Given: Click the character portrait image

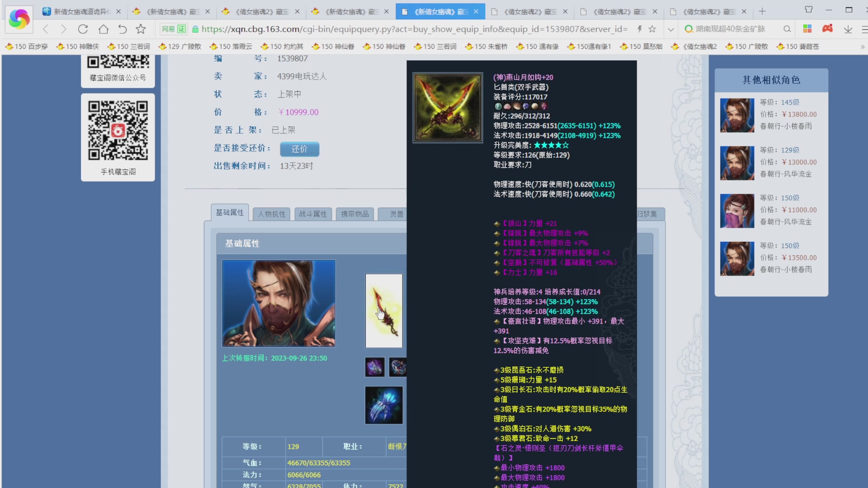Looking at the screenshot, I should 279,304.
